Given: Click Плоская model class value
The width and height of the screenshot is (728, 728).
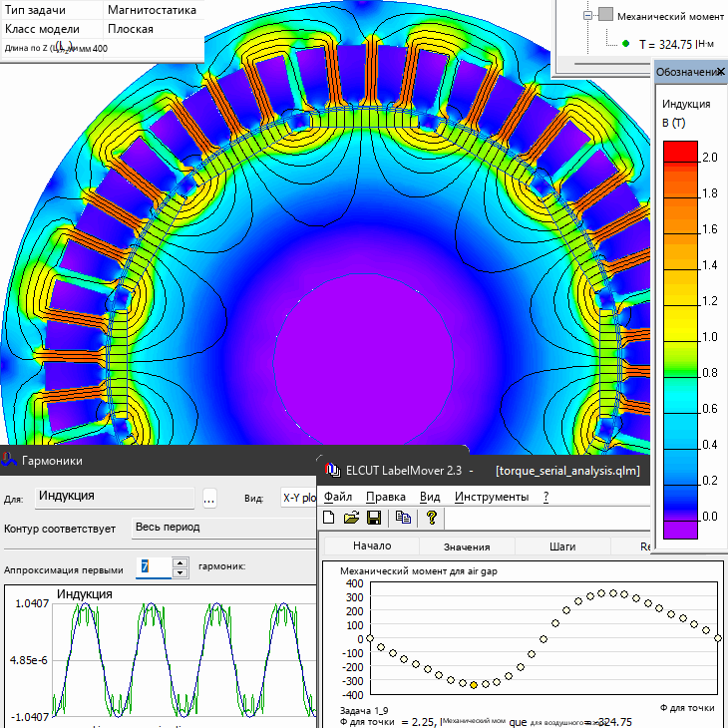Looking at the screenshot, I should point(130,29).
